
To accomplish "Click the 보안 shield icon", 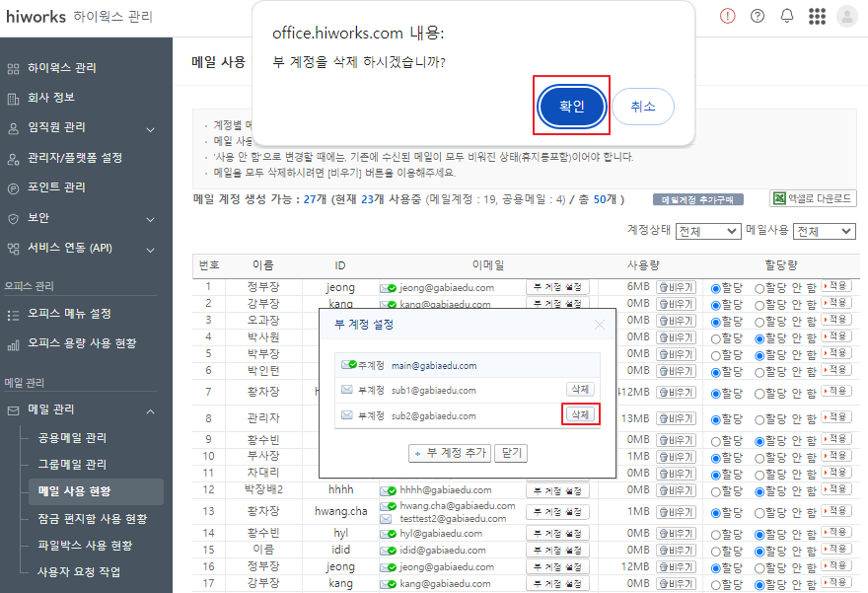I will click(13, 219).
